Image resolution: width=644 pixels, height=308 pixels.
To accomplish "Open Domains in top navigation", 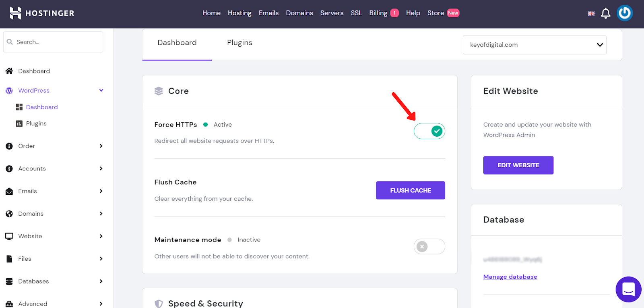I will click(x=299, y=13).
